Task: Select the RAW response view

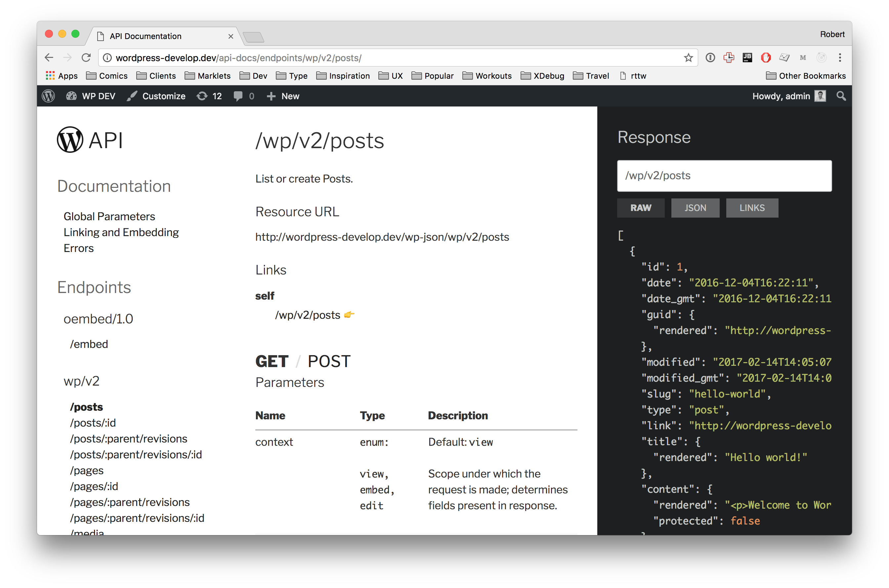Action: click(640, 208)
